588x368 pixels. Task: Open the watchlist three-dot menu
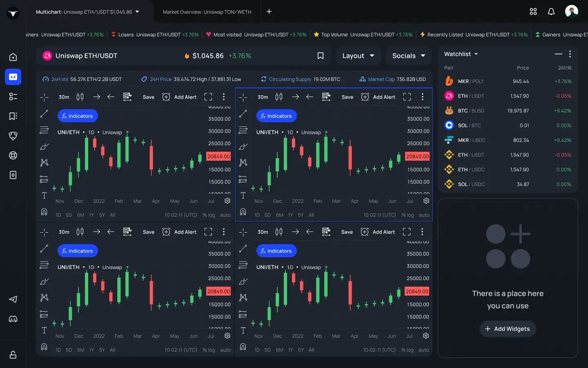570,54
